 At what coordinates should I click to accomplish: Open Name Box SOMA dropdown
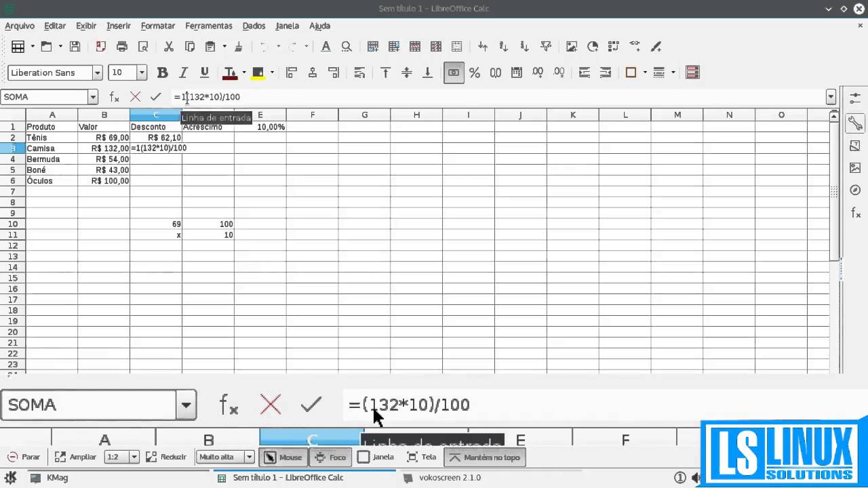pyautogui.click(x=93, y=97)
